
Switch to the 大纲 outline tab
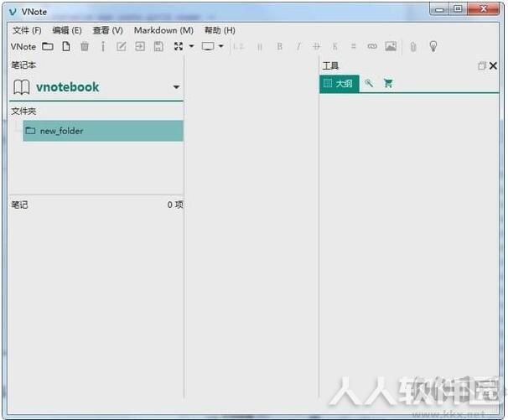(339, 84)
